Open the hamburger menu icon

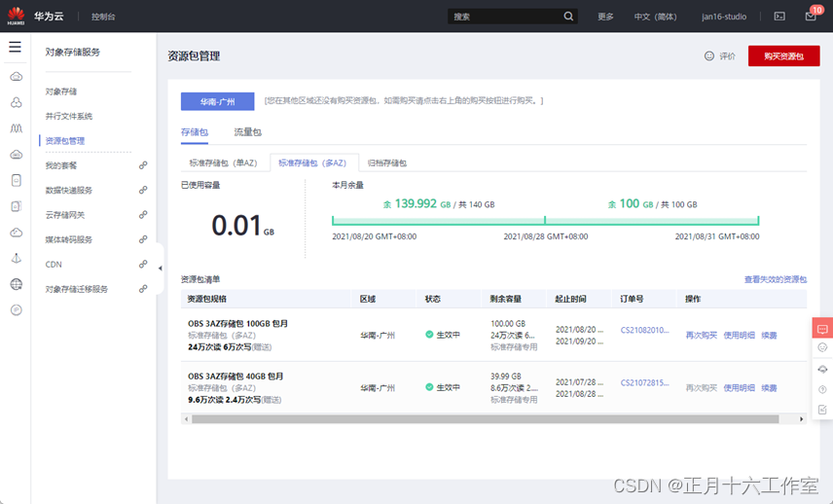(15, 47)
